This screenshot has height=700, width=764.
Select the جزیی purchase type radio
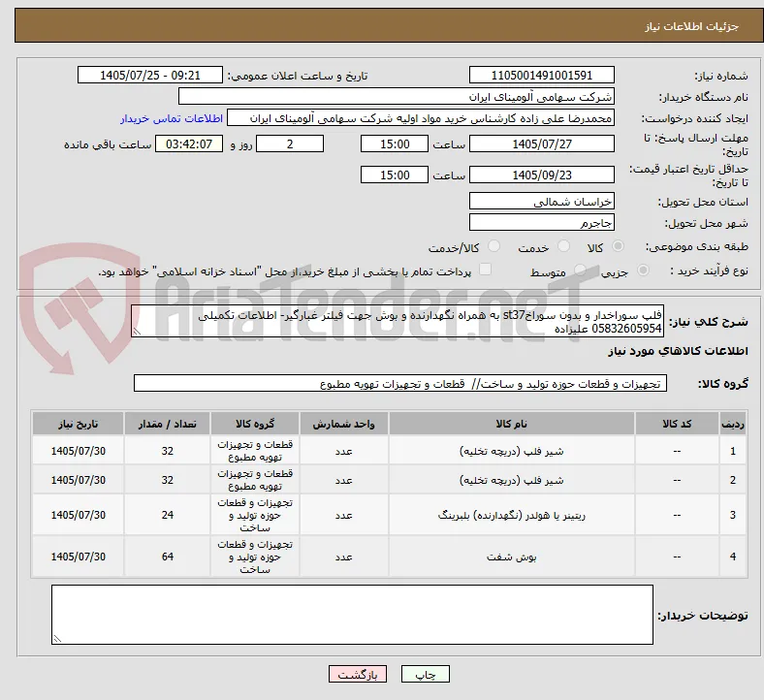pyautogui.click(x=643, y=270)
